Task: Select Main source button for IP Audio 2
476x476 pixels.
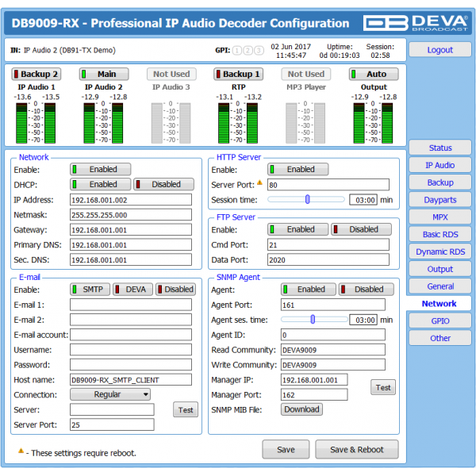Action: click(104, 74)
